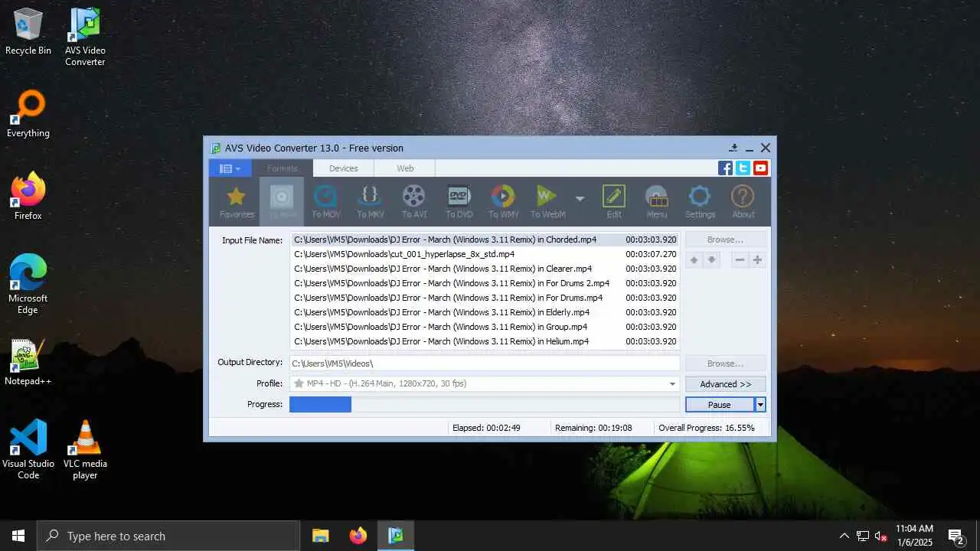The height and width of the screenshot is (551, 980).
Task: Select the To WebM format icon
Action: tap(548, 202)
